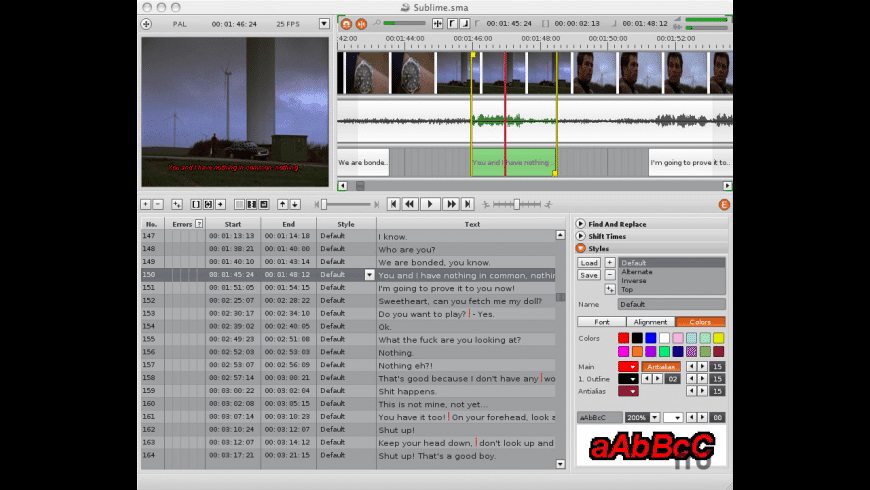This screenshot has height=490, width=870.
Task: Select subtitle row 152 "Sweetheart, can you fetch me my doll?"
Action: click(x=348, y=301)
